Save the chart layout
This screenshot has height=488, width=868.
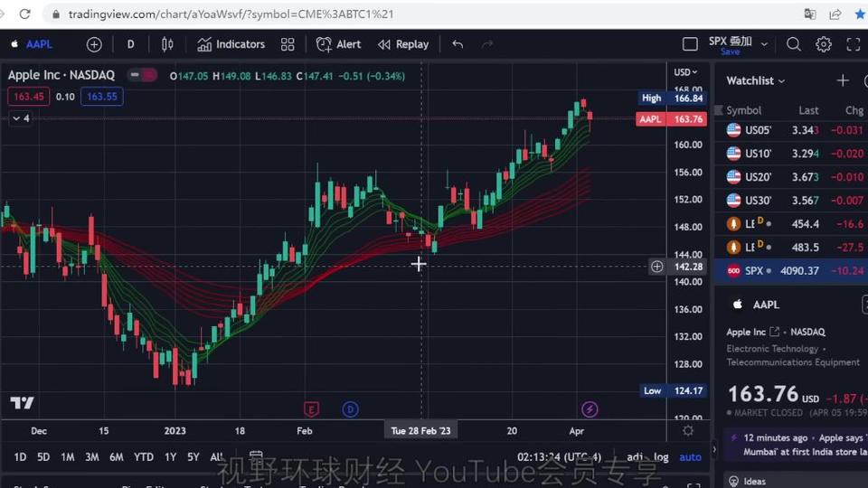point(731,52)
